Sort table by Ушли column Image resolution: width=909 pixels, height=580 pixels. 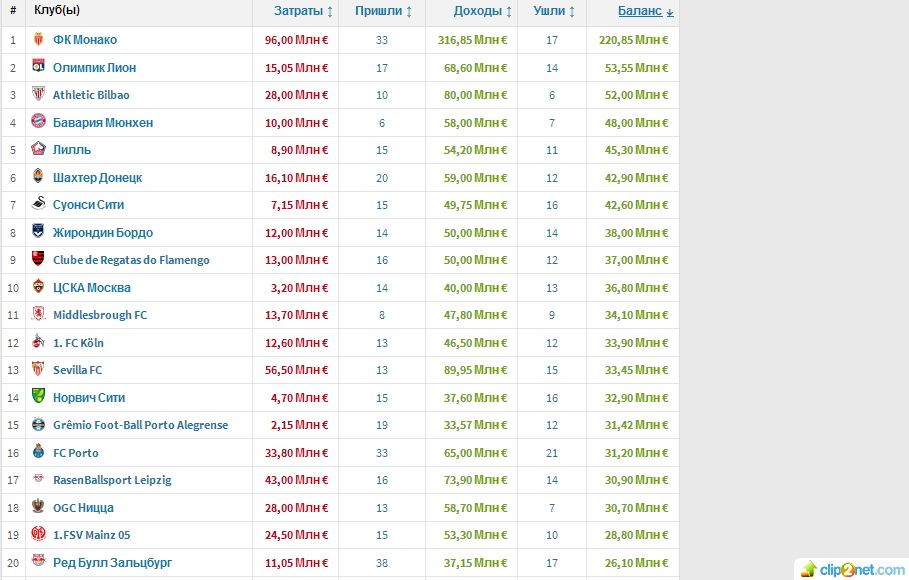554,11
